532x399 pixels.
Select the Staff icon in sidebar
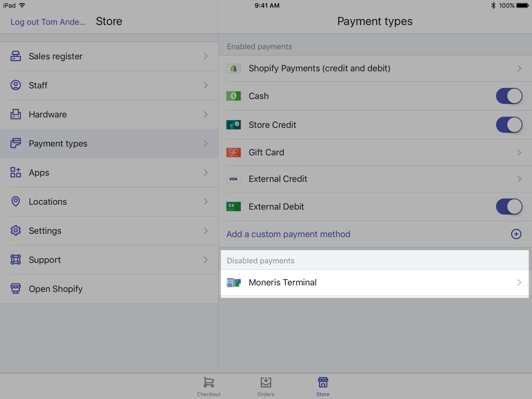coord(16,85)
